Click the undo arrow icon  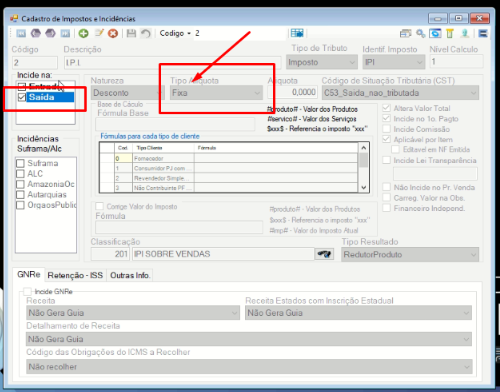point(146,33)
